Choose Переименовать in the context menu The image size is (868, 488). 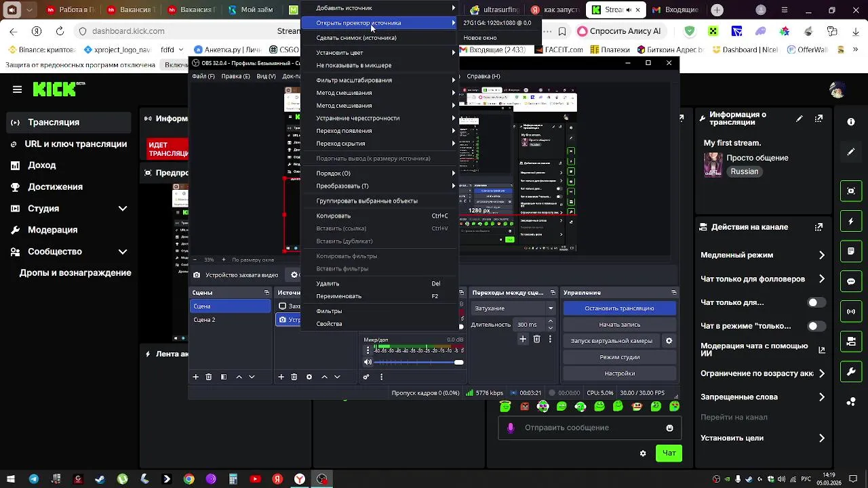click(x=380, y=296)
